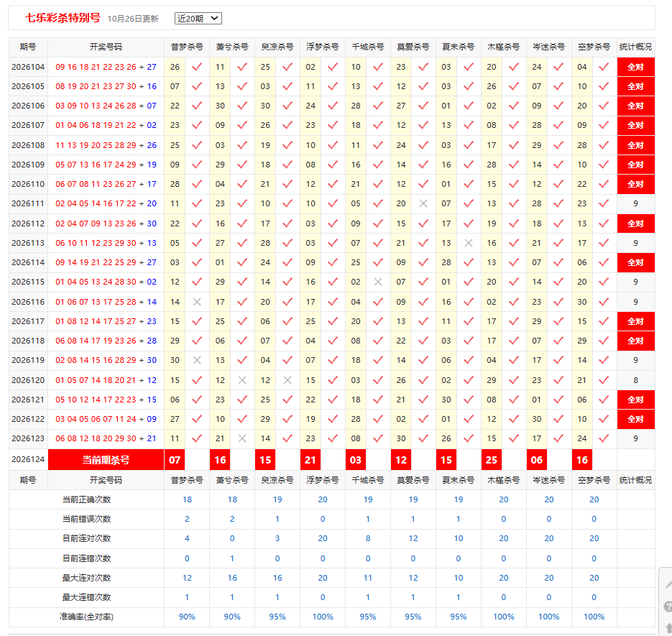This screenshot has width=672, height=636.
Task: Click the summary count 8 in row 2026120
Action: pyautogui.click(x=635, y=380)
